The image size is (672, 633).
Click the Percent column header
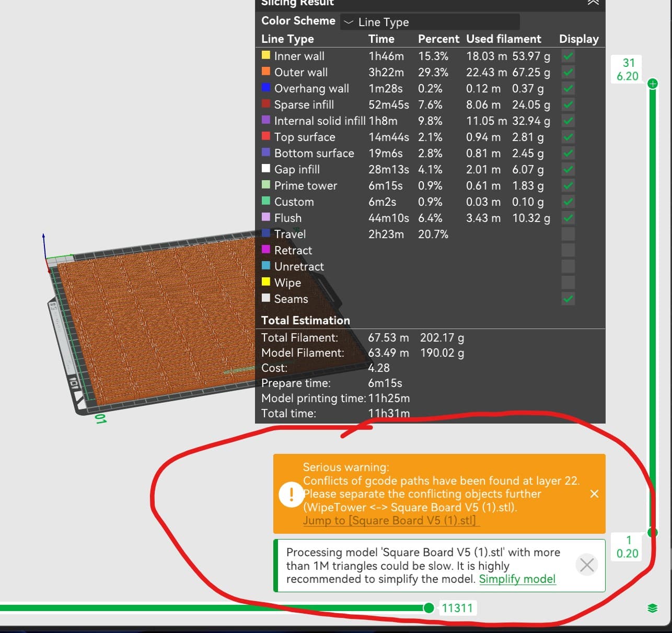pos(438,39)
